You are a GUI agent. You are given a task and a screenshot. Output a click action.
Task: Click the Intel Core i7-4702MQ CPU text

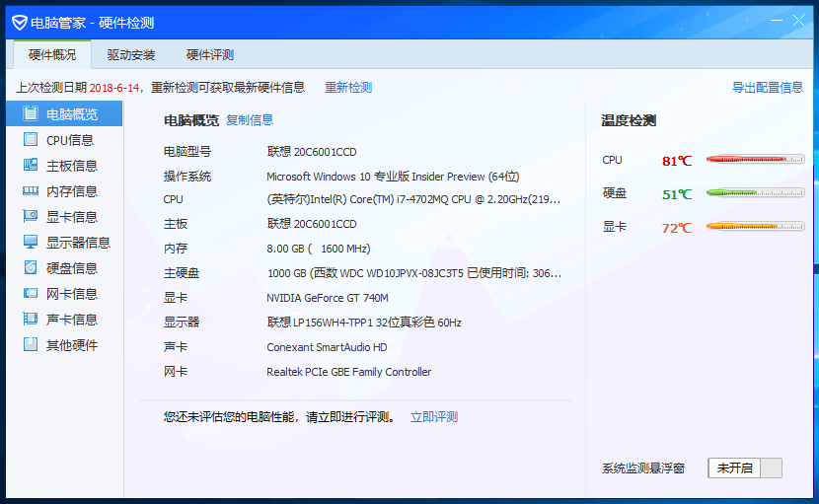pyautogui.click(x=413, y=199)
